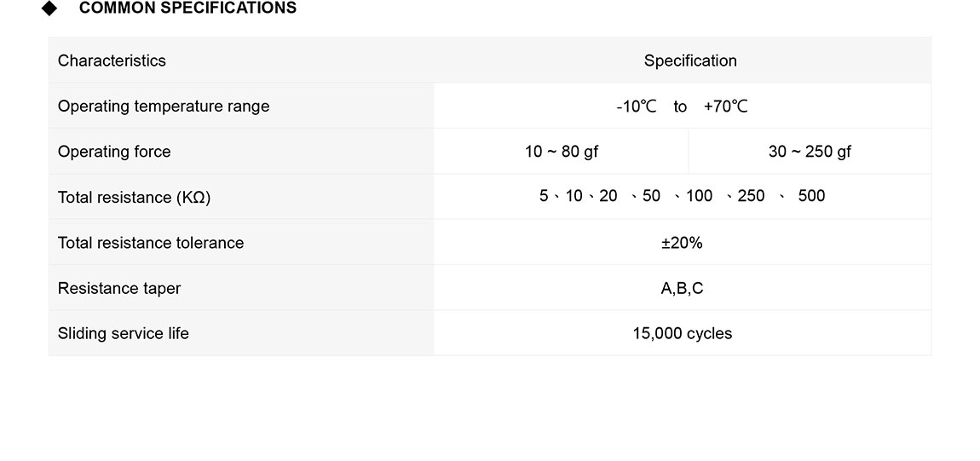Click the Operating temperature range label
This screenshot has width=980, height=461.
(164, 107)
